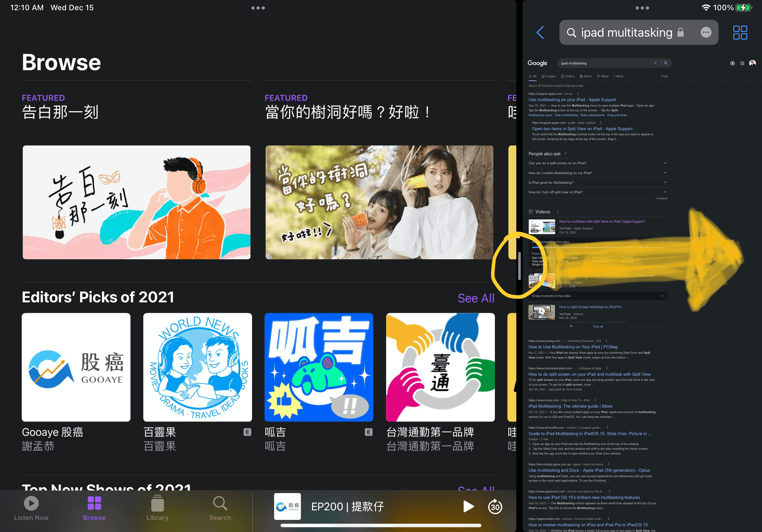The image size is (762, 532).
Task: Select the Browse tab in Podcasts
Action: point(94,508)
